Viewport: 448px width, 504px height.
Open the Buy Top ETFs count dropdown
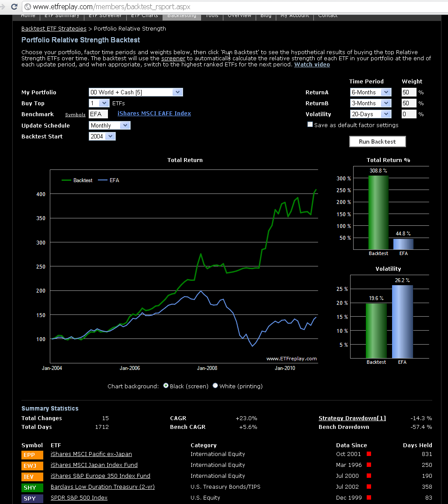pos(99,103)
